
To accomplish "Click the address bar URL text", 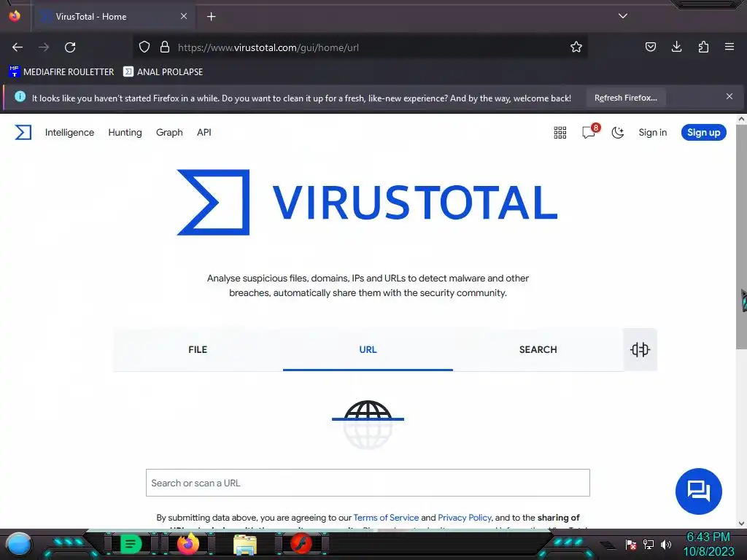I will point(268,47).
